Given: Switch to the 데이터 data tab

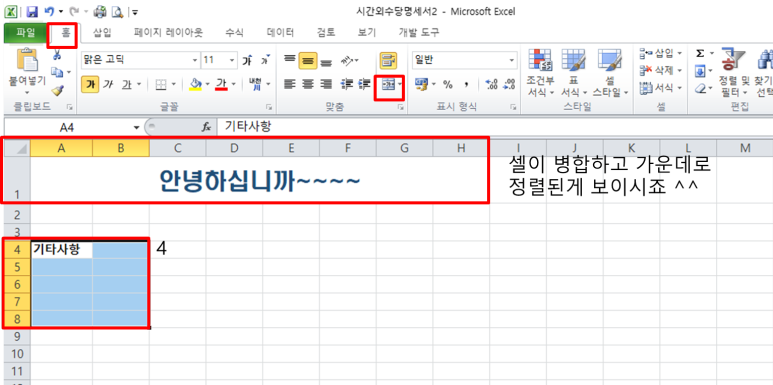Looking at the screenshot, I should [280, 33].
